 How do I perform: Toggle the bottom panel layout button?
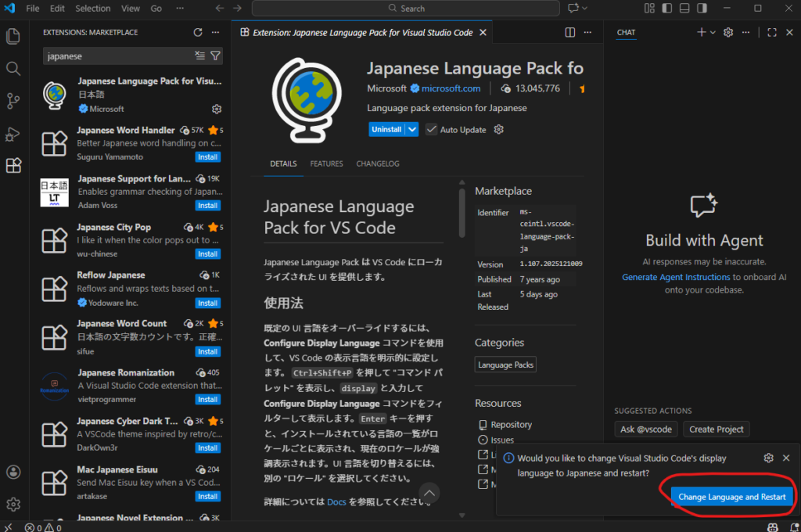684,9
